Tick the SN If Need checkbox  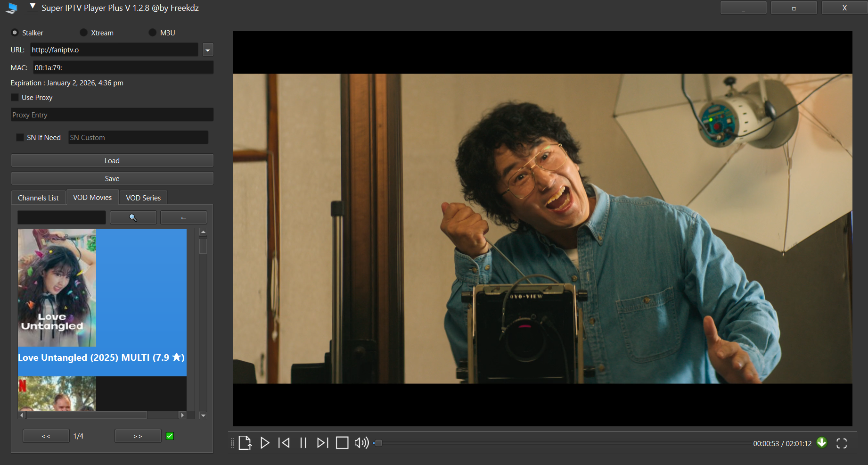(20, 138)
